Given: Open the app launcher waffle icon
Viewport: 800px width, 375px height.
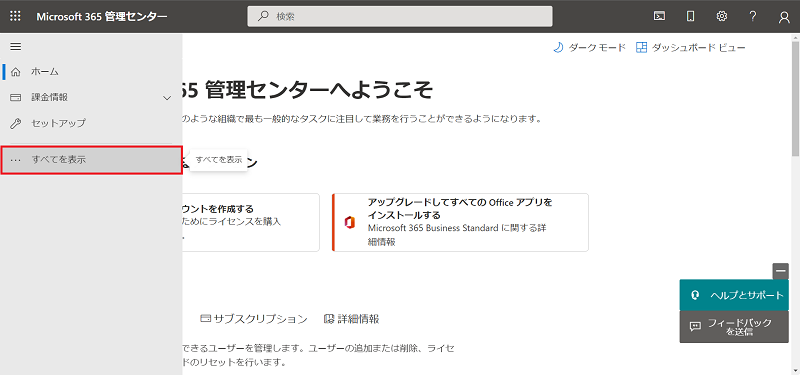Looking at the screenshot, I should 16,16.
